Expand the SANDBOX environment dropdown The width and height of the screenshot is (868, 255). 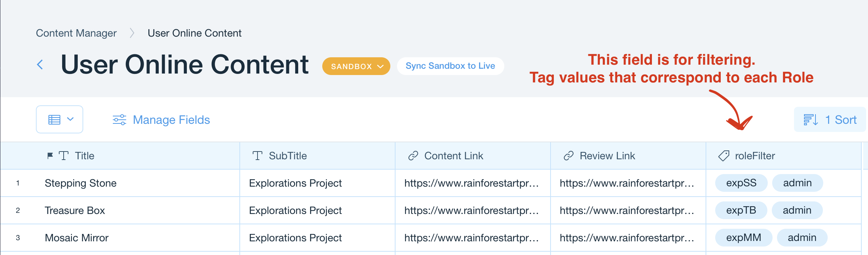(356, 66)
